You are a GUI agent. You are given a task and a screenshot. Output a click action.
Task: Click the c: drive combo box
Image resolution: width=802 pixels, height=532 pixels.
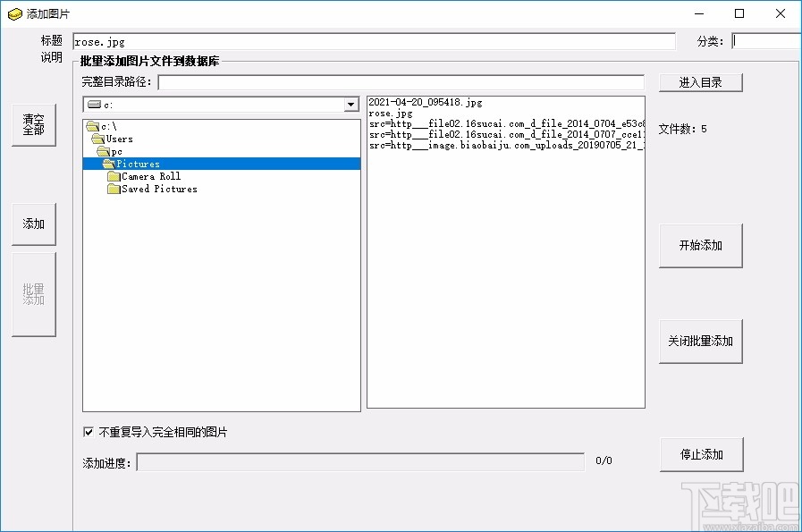(x=215, y=104)
